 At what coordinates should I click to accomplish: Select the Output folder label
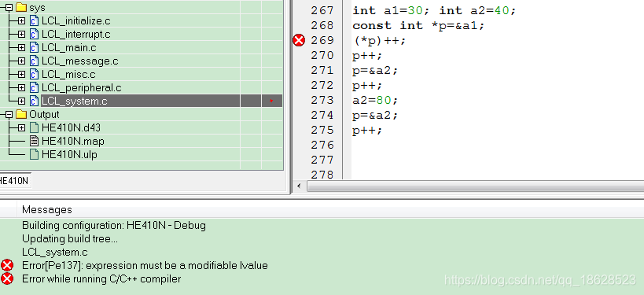tap(44, 114)
